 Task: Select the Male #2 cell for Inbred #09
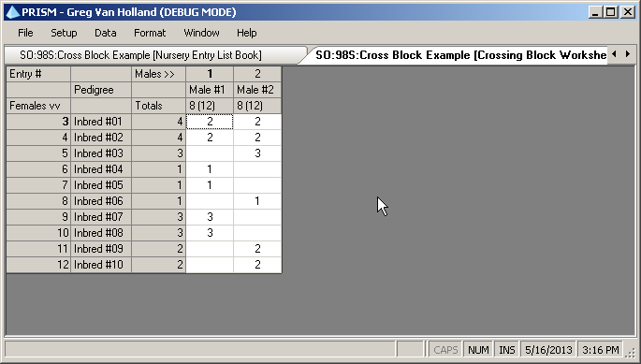pyautogui.click(x=257, y=249)
